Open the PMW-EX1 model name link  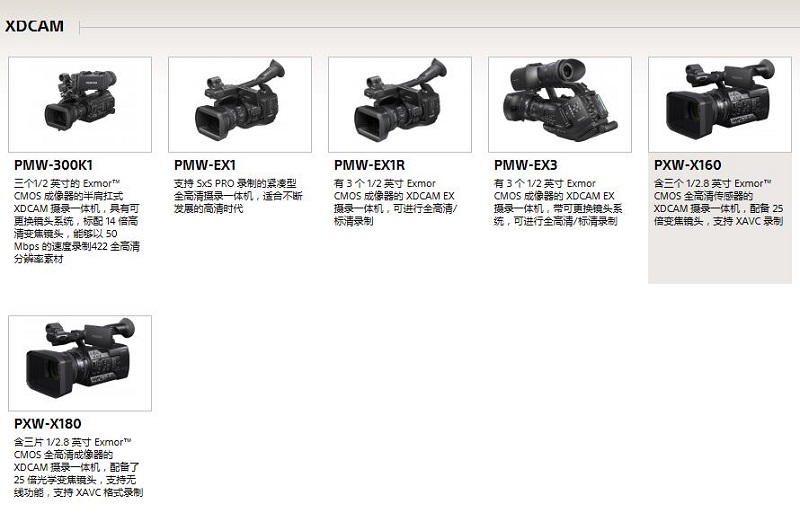205,165
